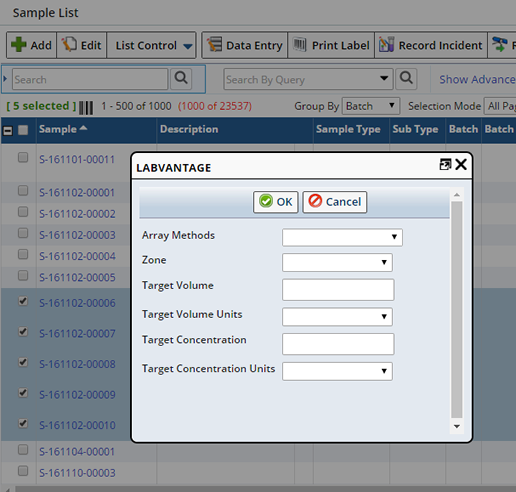Click the green plus Add icon
516x492 pixels.
(x=19, y=45)
